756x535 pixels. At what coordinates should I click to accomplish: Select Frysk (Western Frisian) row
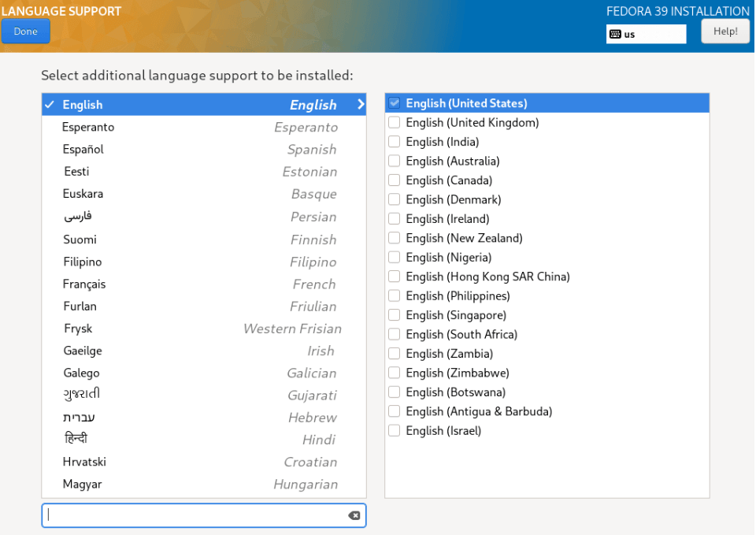tap(203, 328)
